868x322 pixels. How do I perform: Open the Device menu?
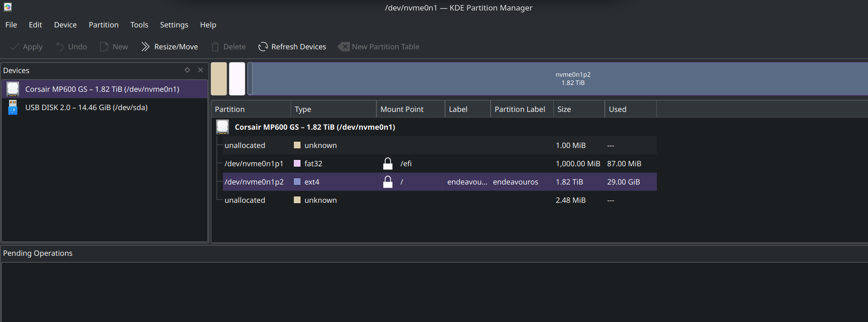pyautogui.click(x=65, y=25)
